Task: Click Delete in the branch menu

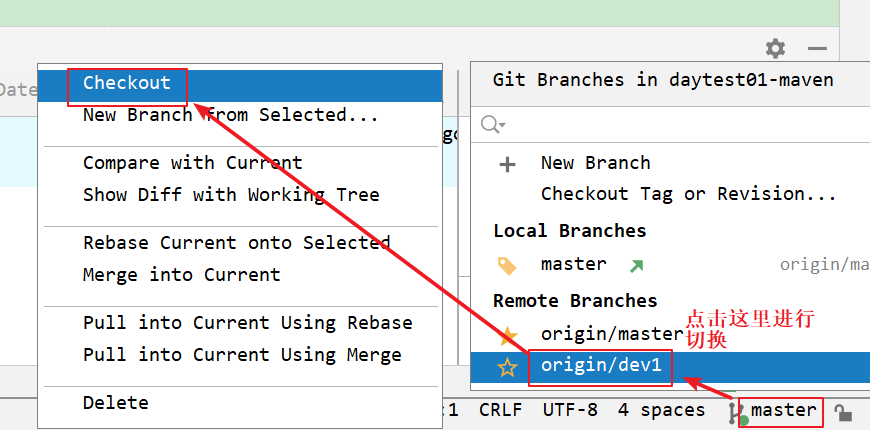Action: tap(116, 403)
